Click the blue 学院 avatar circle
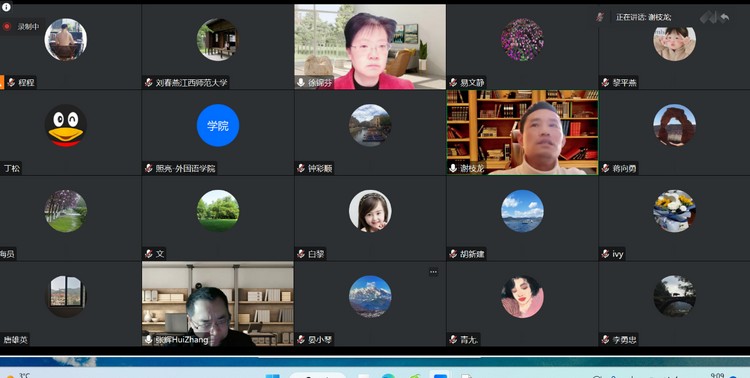Screen dimensions: 750x378 218,125
